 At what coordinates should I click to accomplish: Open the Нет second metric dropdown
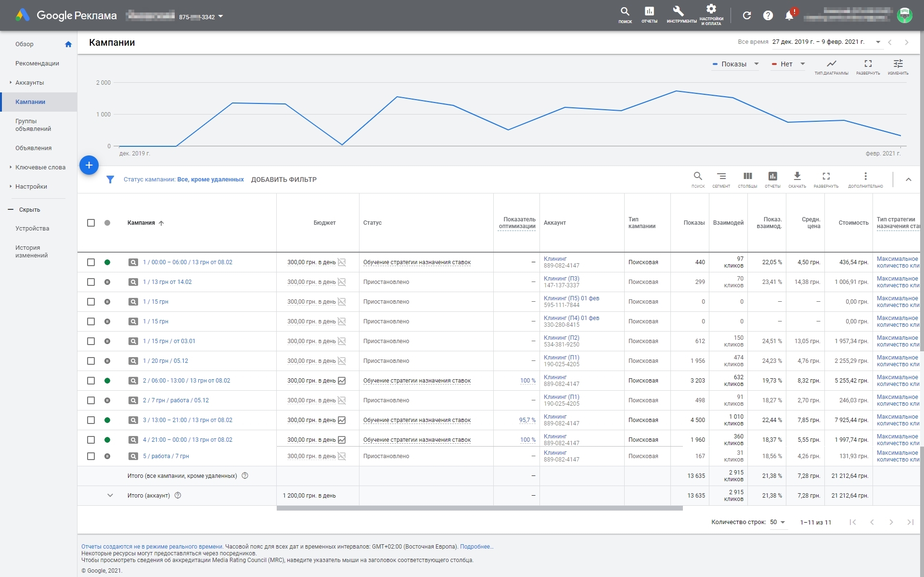[788, 64]
